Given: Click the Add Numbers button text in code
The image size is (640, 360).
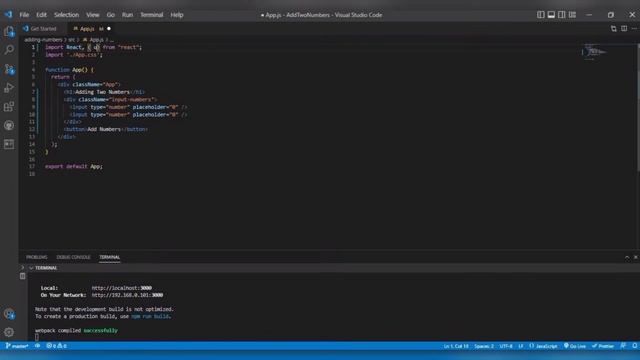Looking at the screenshot, I should [104, 129].
